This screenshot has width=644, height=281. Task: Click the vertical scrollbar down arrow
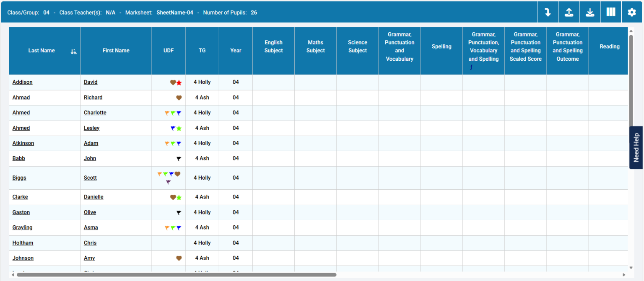(x=631, y=268)
